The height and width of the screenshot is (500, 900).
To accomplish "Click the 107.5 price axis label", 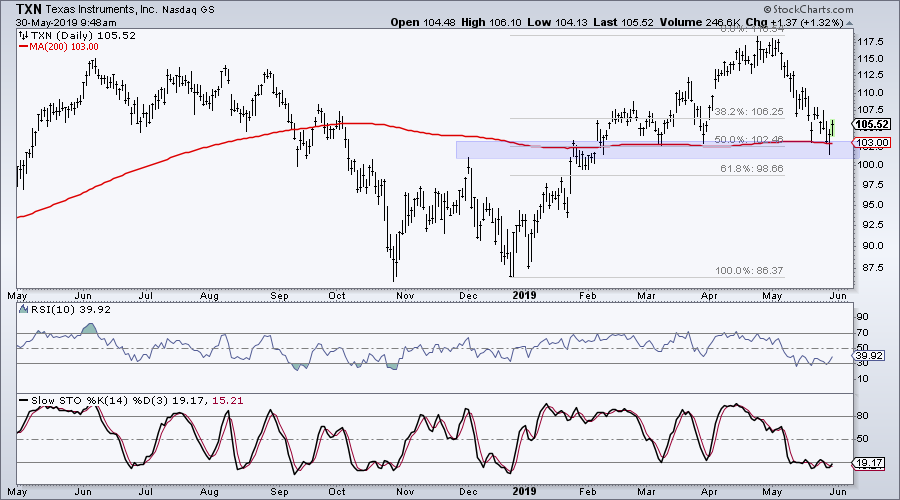I will coord(869,110).
